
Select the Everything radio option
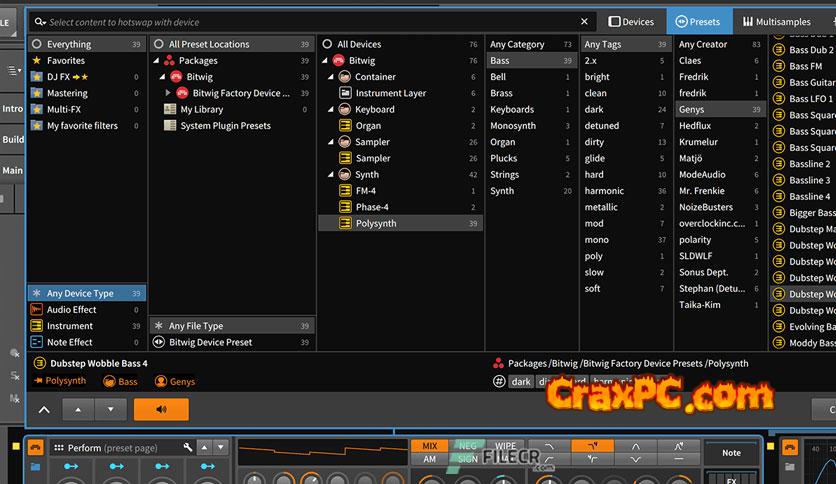36,45
